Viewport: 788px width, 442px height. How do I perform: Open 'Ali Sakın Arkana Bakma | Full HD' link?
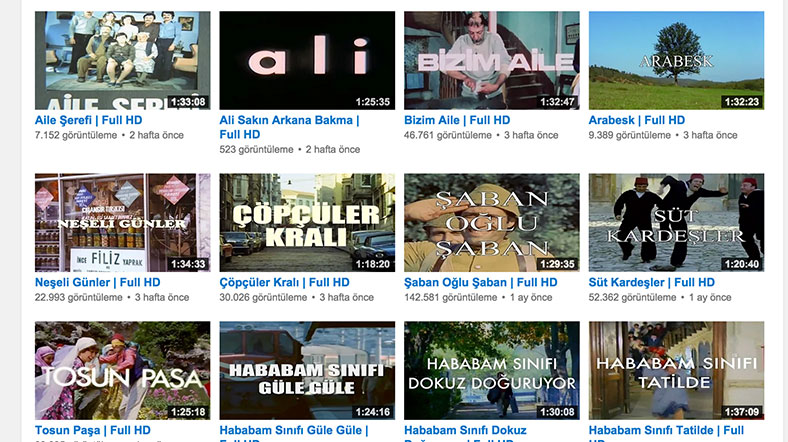(x=289, y=127)
